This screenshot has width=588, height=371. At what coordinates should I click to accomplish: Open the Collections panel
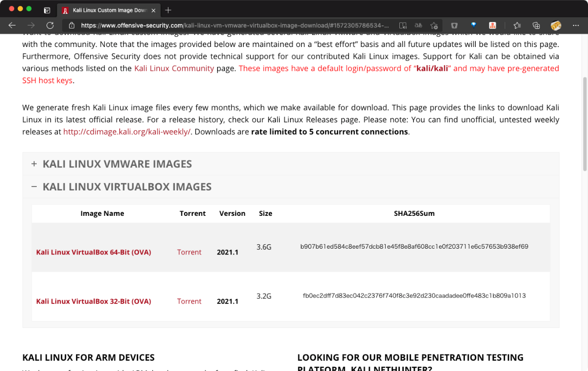point(536,25)
